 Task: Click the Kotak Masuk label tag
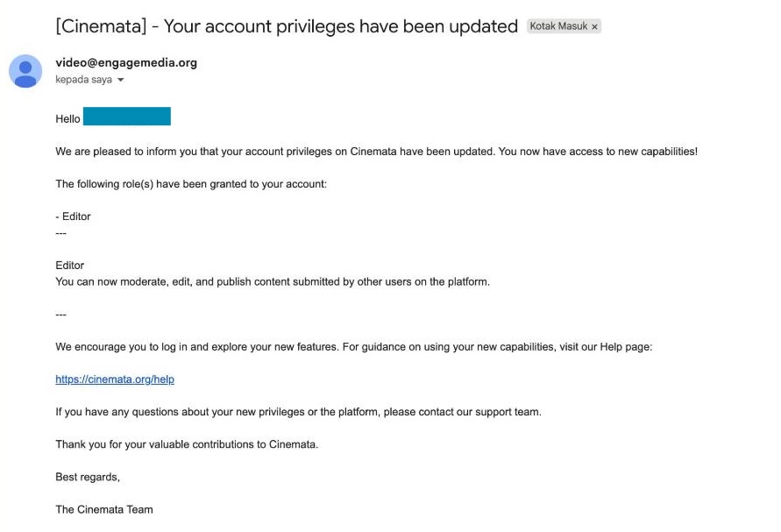coord(558,26)
